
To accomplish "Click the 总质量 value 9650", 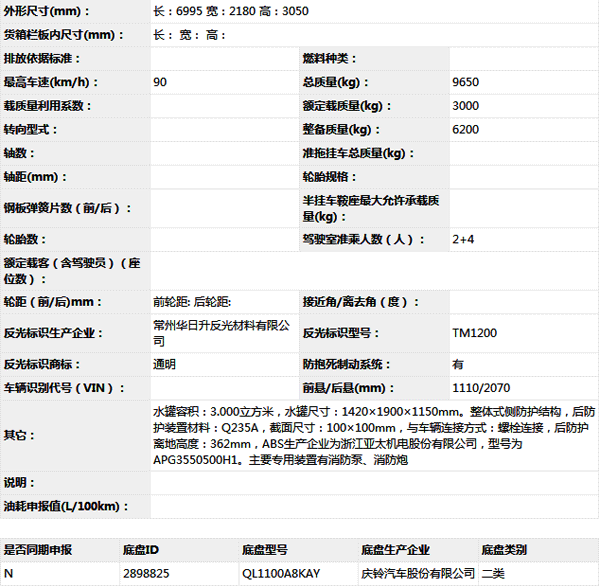I will click(465, 82).
